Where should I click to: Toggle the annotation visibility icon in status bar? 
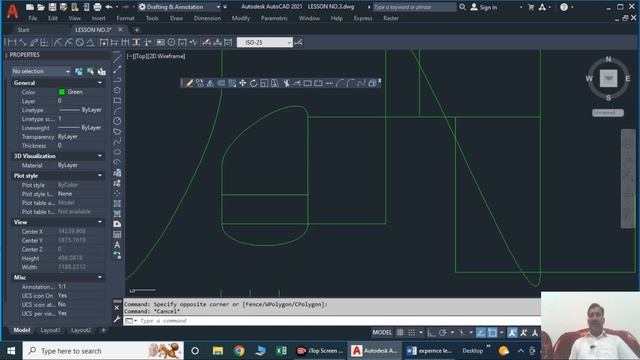512,333
